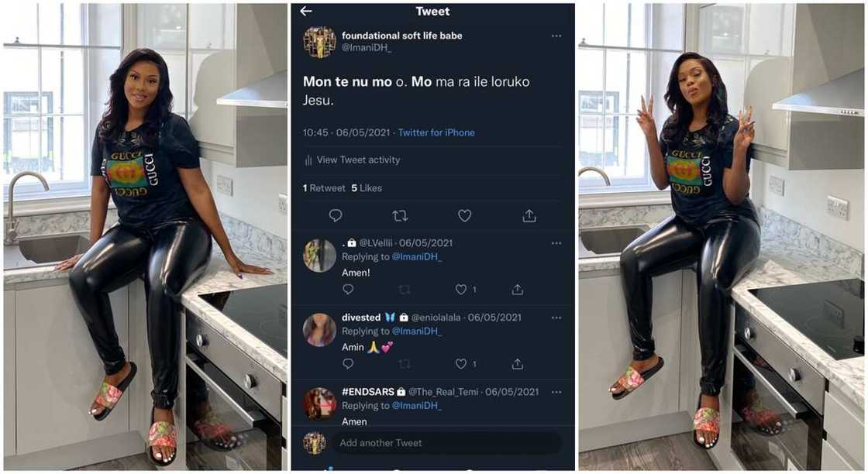The width and height of the screenshot is (868, 474).
Task: Type in 'Add another Tweet' field
Action: [x=446, y=443]
